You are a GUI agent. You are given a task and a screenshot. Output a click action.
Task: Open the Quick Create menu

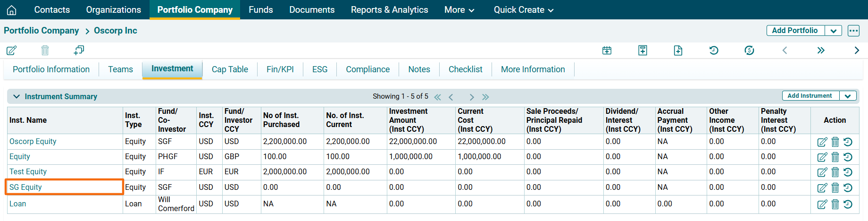[524, 10]
